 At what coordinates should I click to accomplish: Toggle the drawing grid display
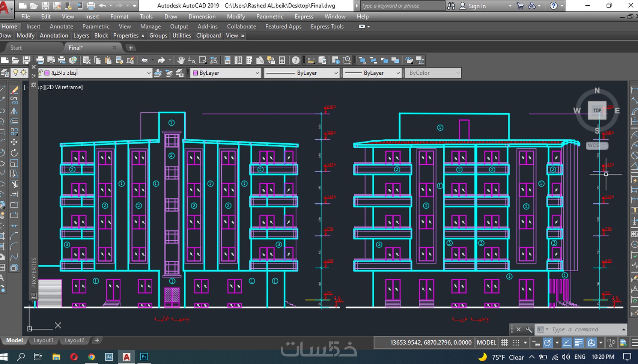tap(505, 343)
